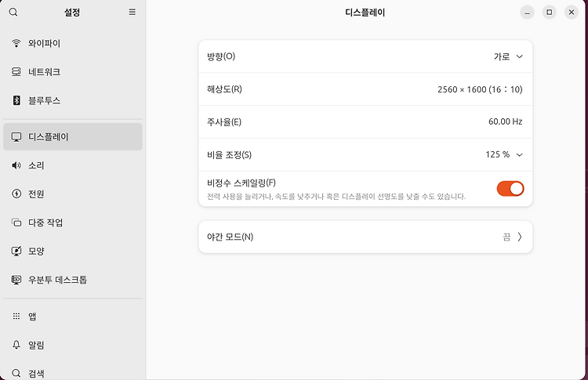Click the Ubuntu desktop icon beside 우분투 데스크톱

(x=16, y=280)
